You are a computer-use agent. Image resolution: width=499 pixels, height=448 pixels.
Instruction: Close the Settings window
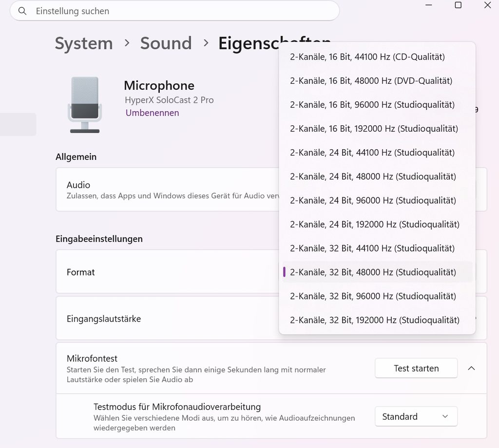pos(487,5)
